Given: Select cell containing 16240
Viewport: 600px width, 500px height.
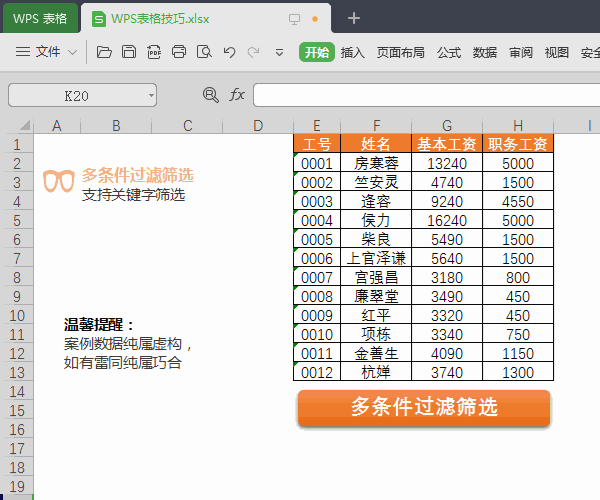Looking at the screenshot, I should click(x=447, y=220).
